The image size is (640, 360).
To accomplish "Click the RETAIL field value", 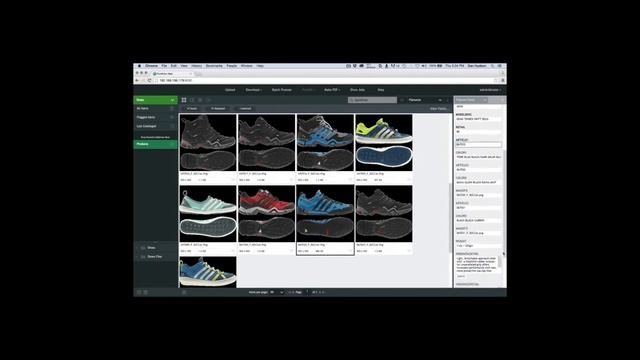I will point(478,132).
